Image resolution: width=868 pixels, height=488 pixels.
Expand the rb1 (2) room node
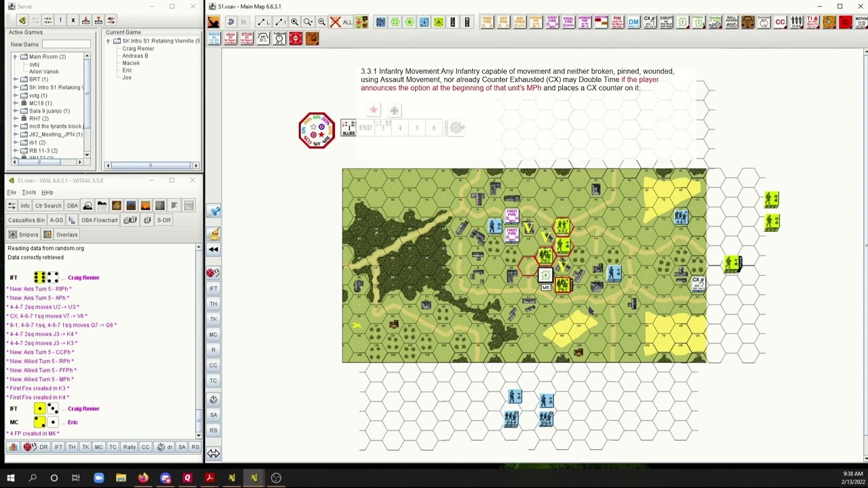[x=15, y=142]
